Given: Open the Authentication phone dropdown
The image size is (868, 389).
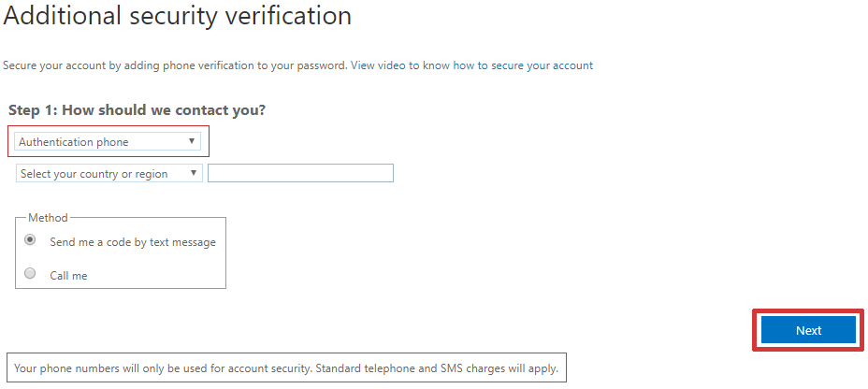Looking at the screenshot, I should tap(108, 142).
